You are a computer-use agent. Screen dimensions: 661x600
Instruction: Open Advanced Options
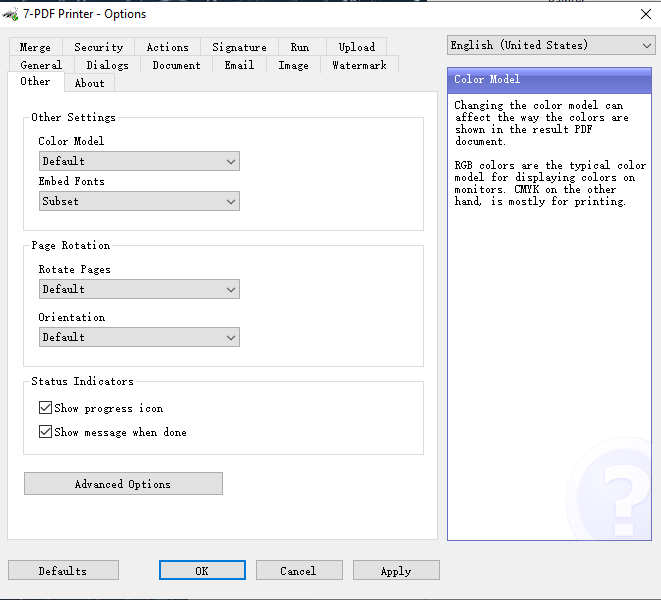pos(123,484)
